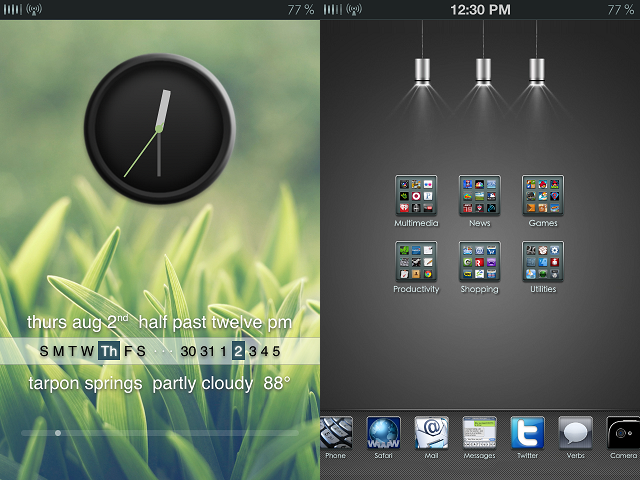This screenshot has height=480, width=640.
Task: Tap date 31 in calendar strip
Action: pyautogui.click(x=207, y=351)
